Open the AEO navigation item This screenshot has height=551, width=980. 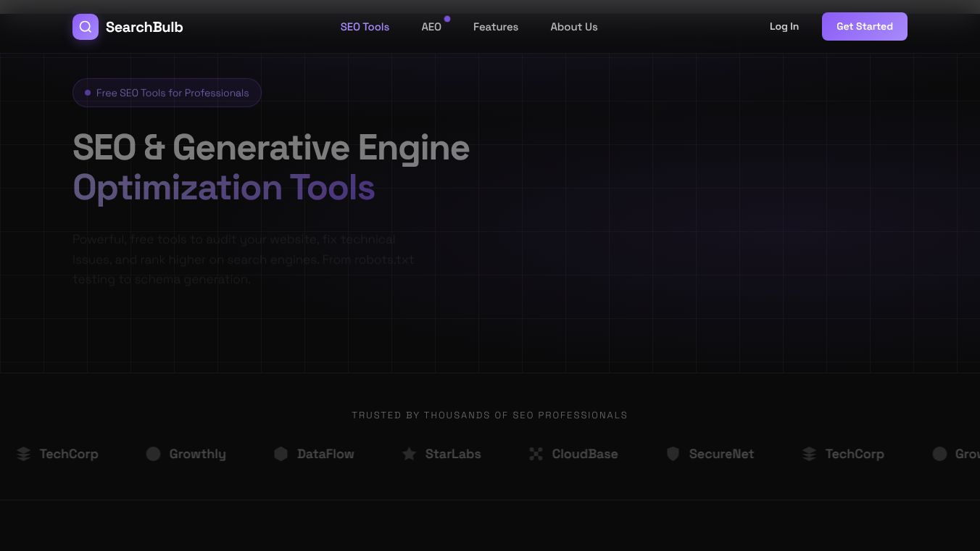tap(431, 27)
